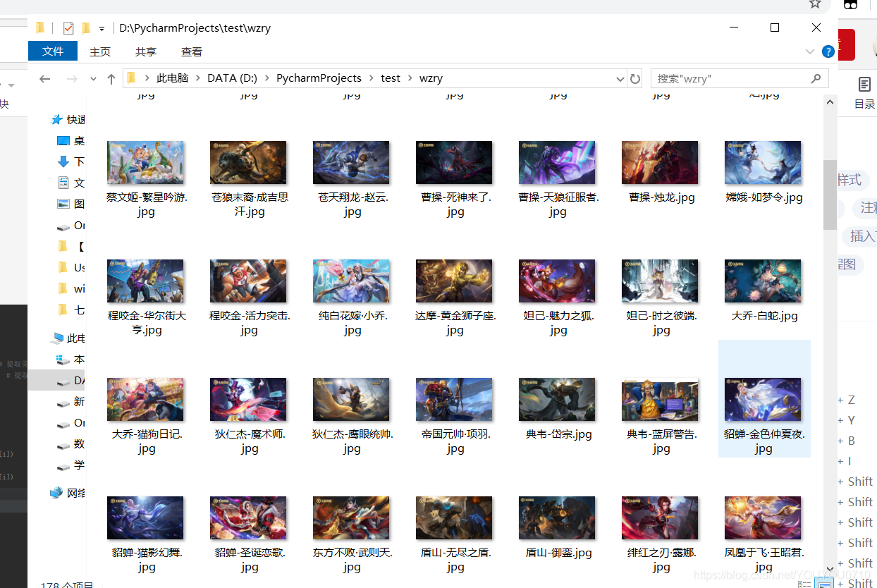Refresh the wzry folder view

coord(634,78)
